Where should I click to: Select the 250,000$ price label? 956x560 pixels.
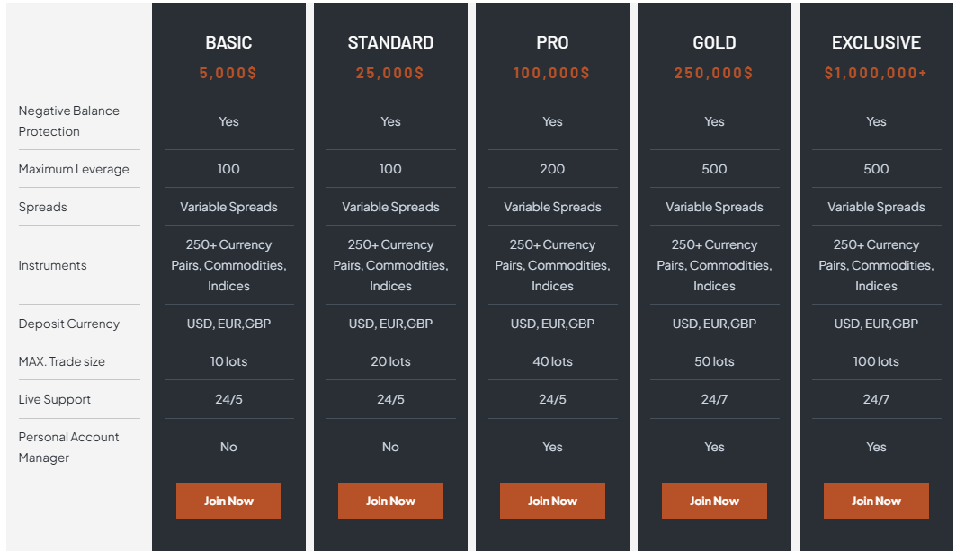tap(714, 73)
